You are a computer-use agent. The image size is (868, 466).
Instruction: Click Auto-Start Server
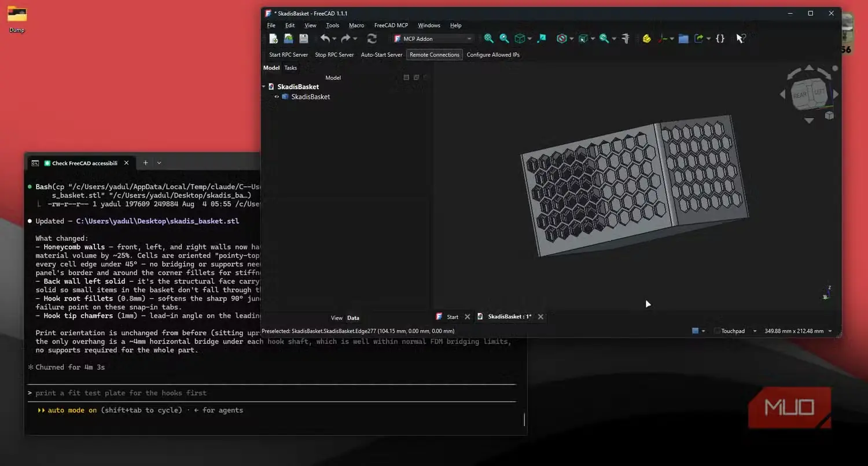click(382, 55)
